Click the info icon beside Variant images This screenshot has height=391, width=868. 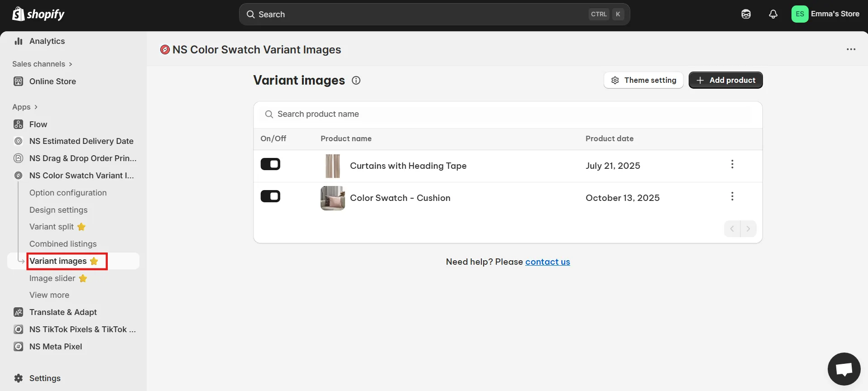356,81
